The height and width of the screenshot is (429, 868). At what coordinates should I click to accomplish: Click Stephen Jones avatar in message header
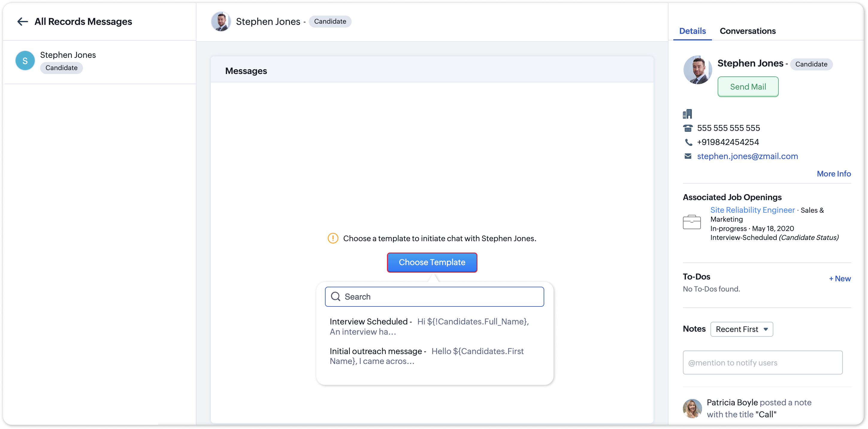[x=221, y=22]
